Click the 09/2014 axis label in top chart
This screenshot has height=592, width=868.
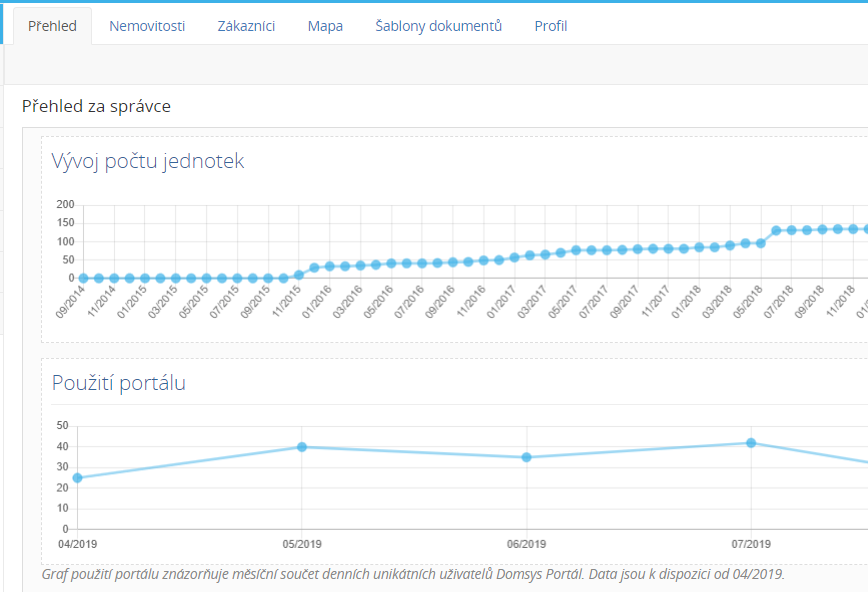click(x=71, y=301)
